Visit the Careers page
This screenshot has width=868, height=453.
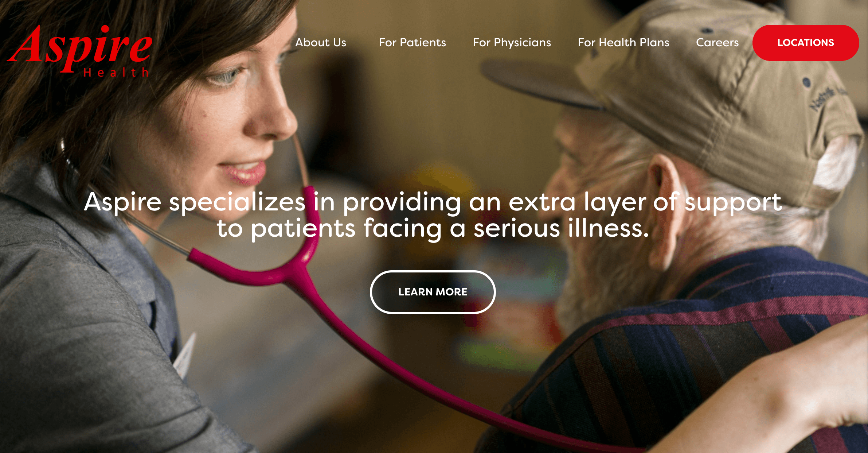pyautogui.click(x=717, y=43)
